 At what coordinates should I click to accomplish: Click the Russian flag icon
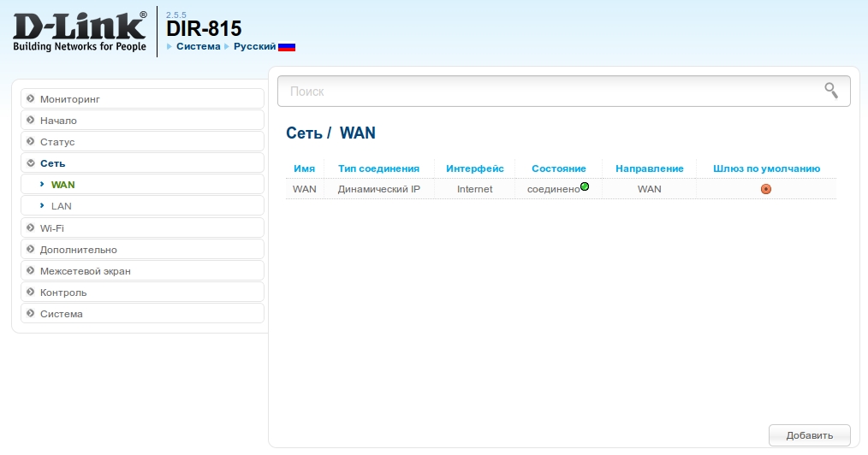click(287, 46)
